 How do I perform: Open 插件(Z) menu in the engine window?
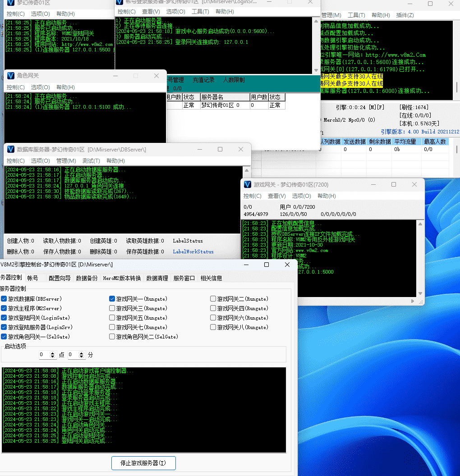(405, 15)
